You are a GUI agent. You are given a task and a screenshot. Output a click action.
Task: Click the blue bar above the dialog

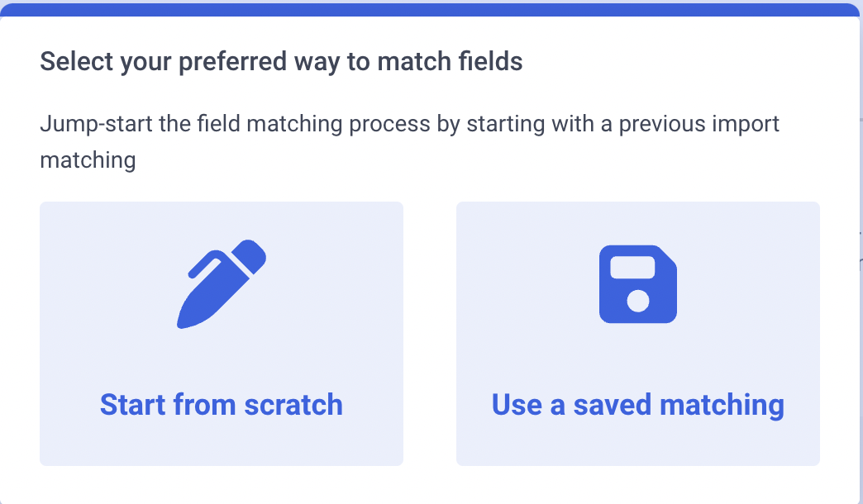(x=431, y=10)
